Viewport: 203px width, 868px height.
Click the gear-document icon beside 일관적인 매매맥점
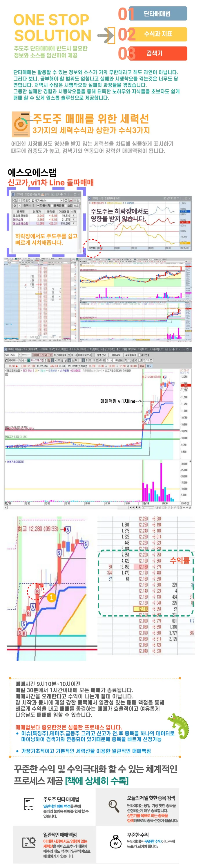coord(29,842)
